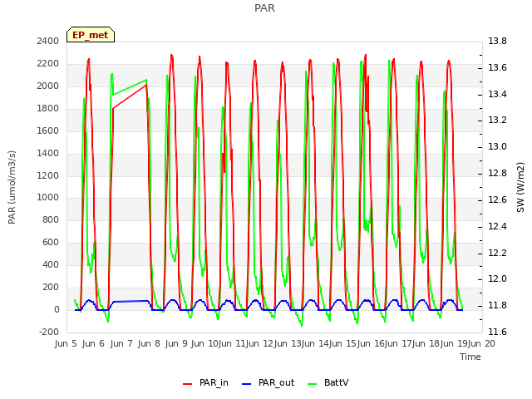The image size is (532, 399).
Task: Click the green BattV legend color marker
Action: pos(313,384)
